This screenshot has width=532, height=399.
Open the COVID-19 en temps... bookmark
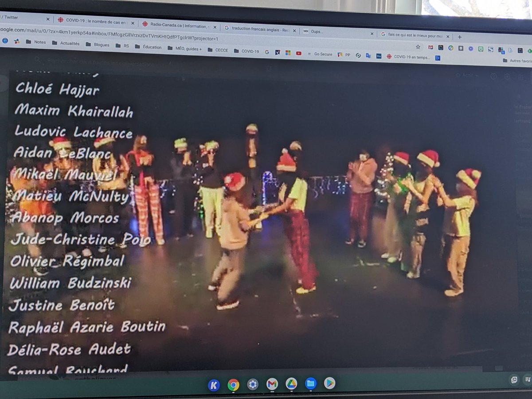click(408, 57)
